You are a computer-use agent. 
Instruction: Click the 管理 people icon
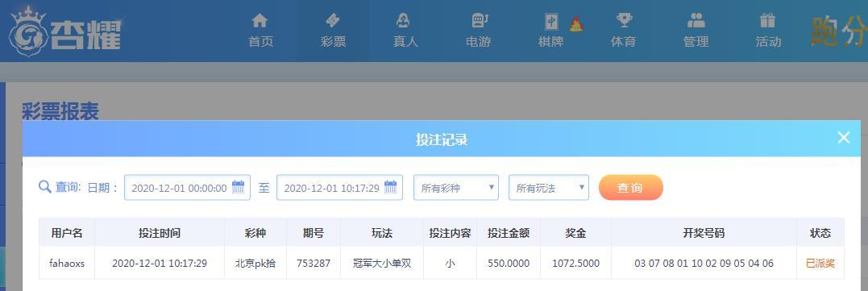(x=696, y=21)
